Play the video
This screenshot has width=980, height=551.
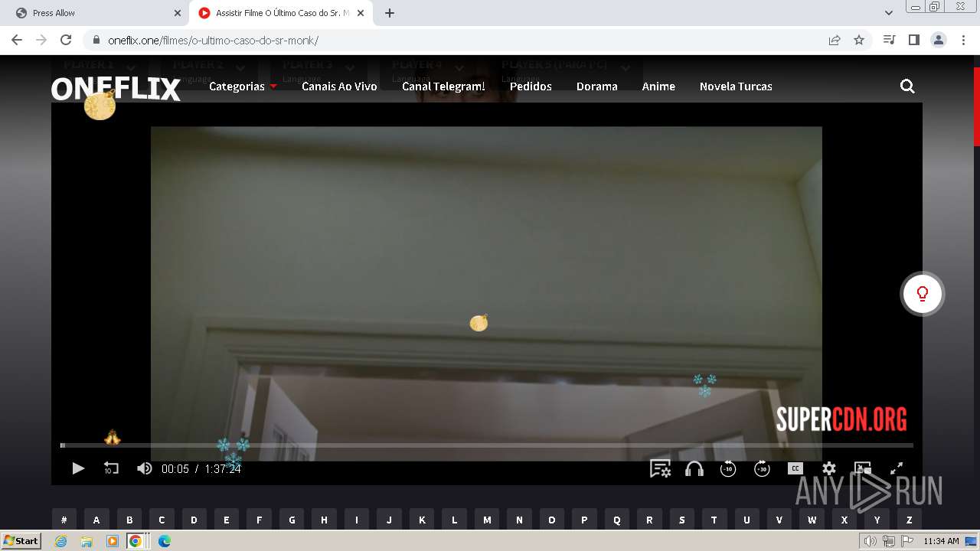pos(78,468)
